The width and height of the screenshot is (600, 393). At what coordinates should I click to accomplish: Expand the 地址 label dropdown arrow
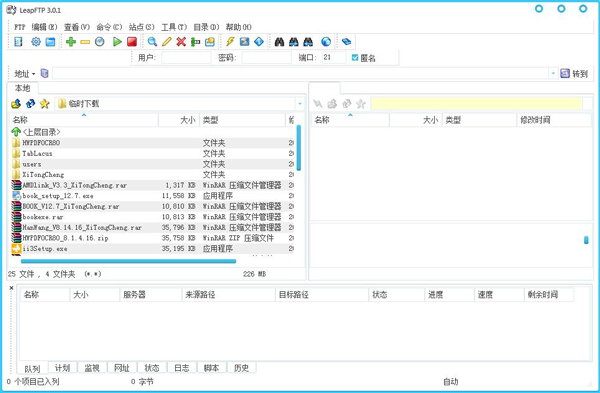34,74
